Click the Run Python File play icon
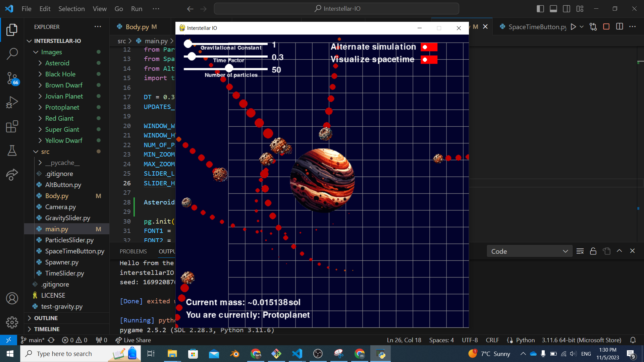Image resolution: width=644 pixels, height=362 pixels. pyautogui.click(x=573, y=27)
